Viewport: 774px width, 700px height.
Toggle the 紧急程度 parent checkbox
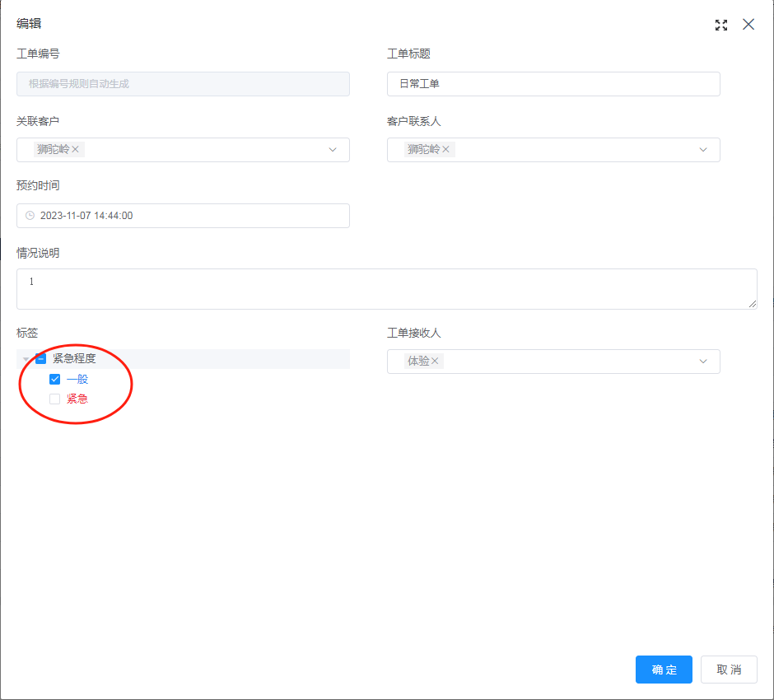41,359
